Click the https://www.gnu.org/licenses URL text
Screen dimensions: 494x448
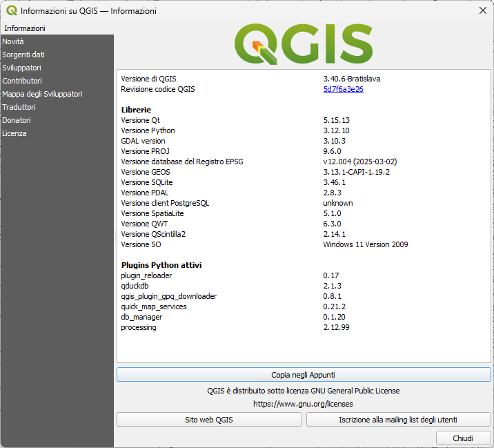pyautogui.click(x=303, y=404)
